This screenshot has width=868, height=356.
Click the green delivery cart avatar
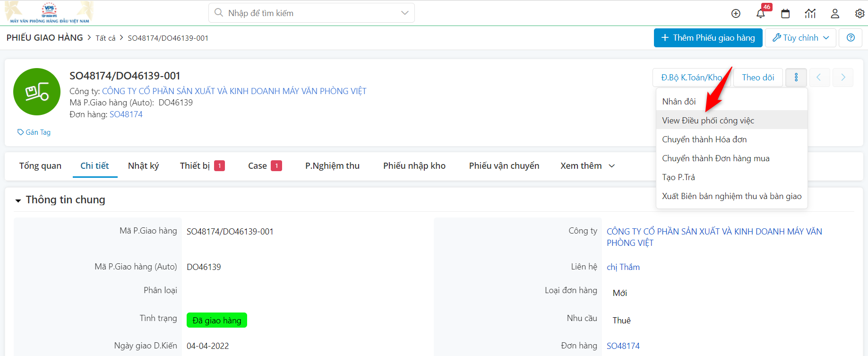coord(37,92)
